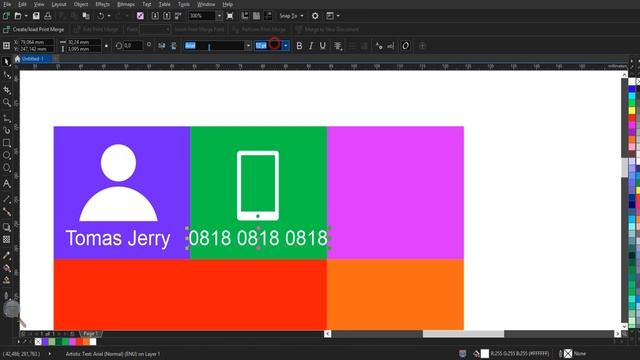Click the Undo icon

coord(101,16)
